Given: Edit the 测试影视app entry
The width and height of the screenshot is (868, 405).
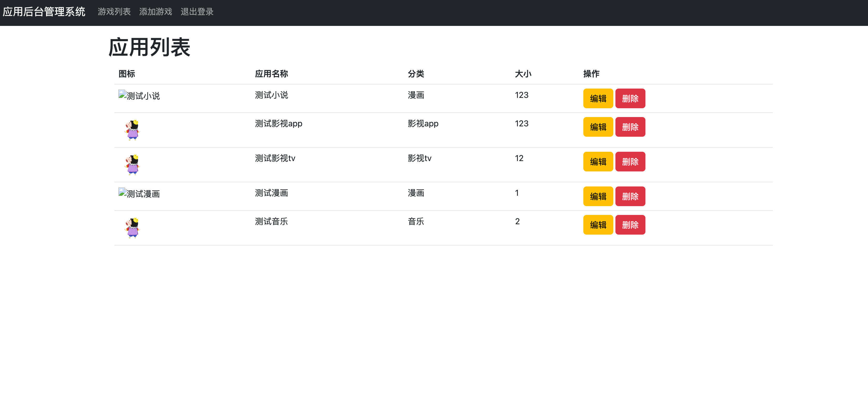Looking at the screenshot, I should click(x=598, y=127).
